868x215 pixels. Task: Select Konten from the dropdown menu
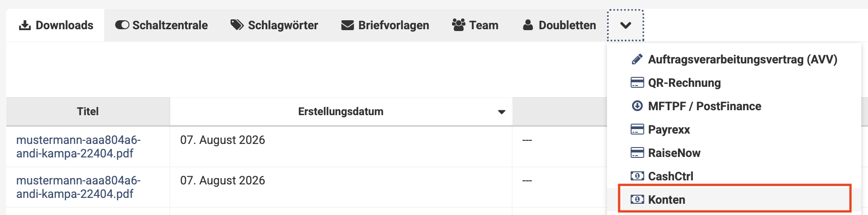pyautogui.click(x=735, y=200)
